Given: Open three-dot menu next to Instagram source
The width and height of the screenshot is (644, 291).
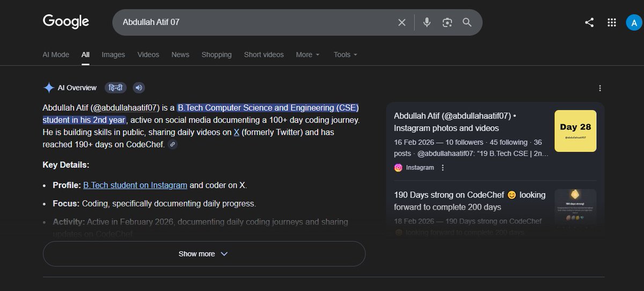Looking at the screenshot, I should pos(443,168).
